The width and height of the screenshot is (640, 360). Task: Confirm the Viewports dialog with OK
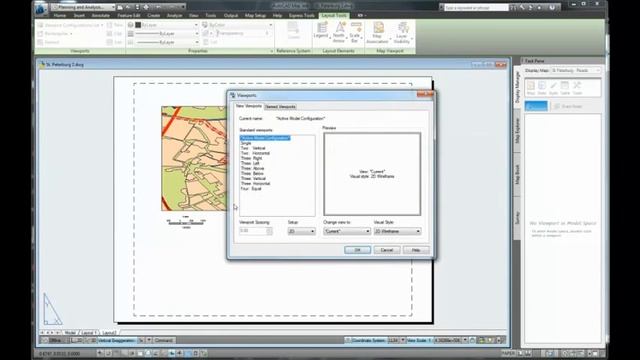point(358,250)
